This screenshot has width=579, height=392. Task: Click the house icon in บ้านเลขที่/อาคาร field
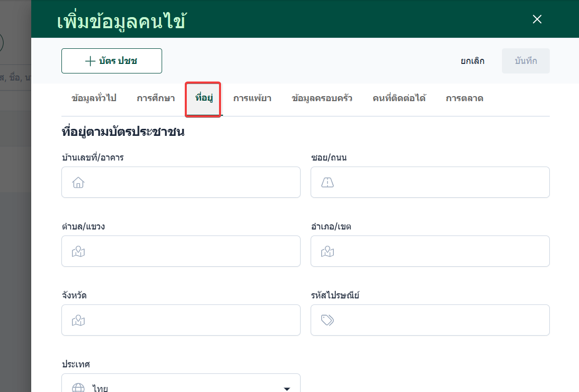[x=78, y=182]
